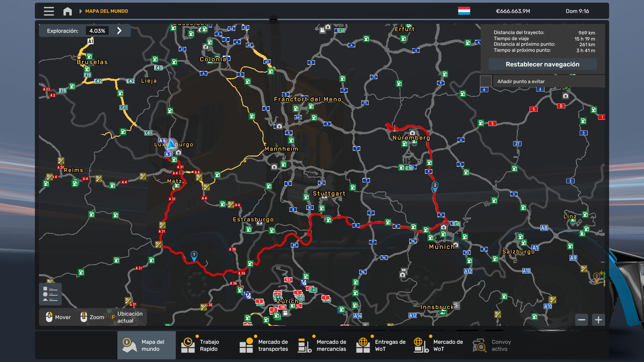Select the Entregas de WoT tab
The image size is (644, 362).
click(380, 345)
